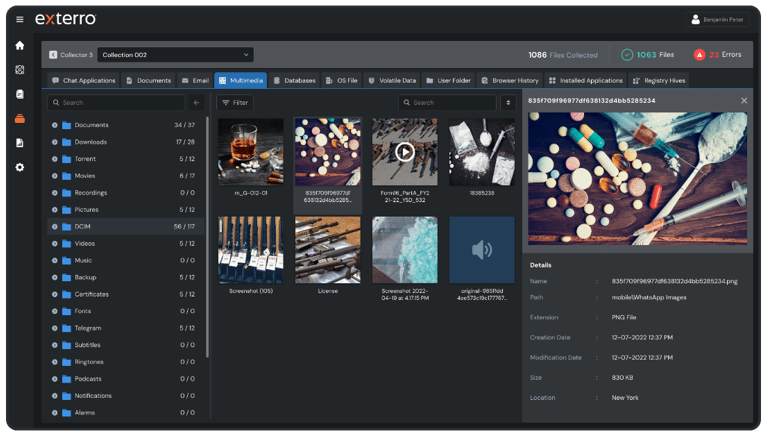The width and height of the screenshot is (768, 436).
Task: Select the Backup folder row
Action: coord(125,277)
